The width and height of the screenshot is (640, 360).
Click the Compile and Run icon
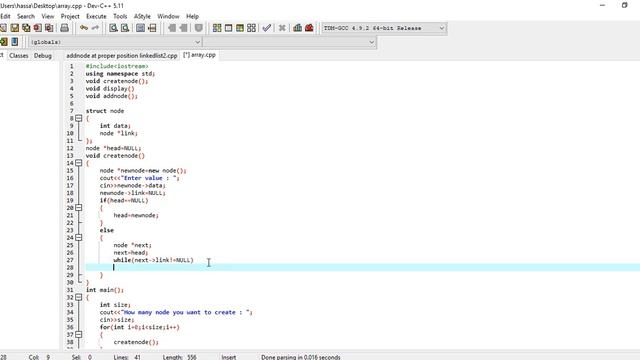pyautogui.click(x=240, y=28)
